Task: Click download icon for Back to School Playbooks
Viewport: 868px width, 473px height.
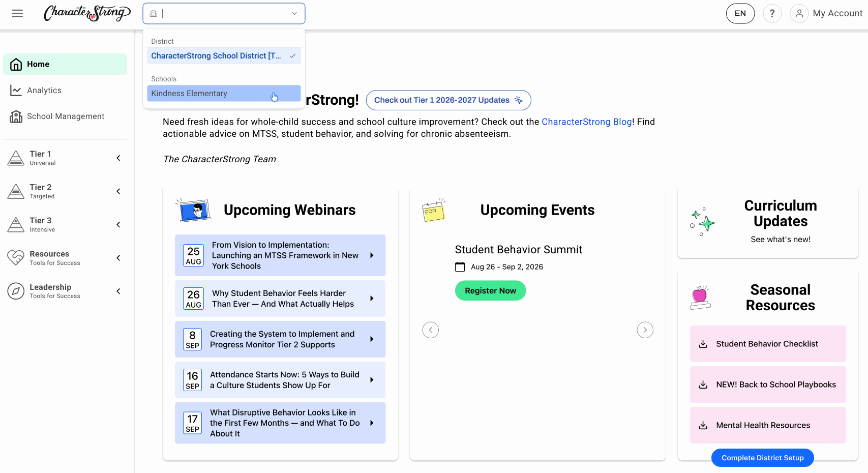Action: coord(703,385)
